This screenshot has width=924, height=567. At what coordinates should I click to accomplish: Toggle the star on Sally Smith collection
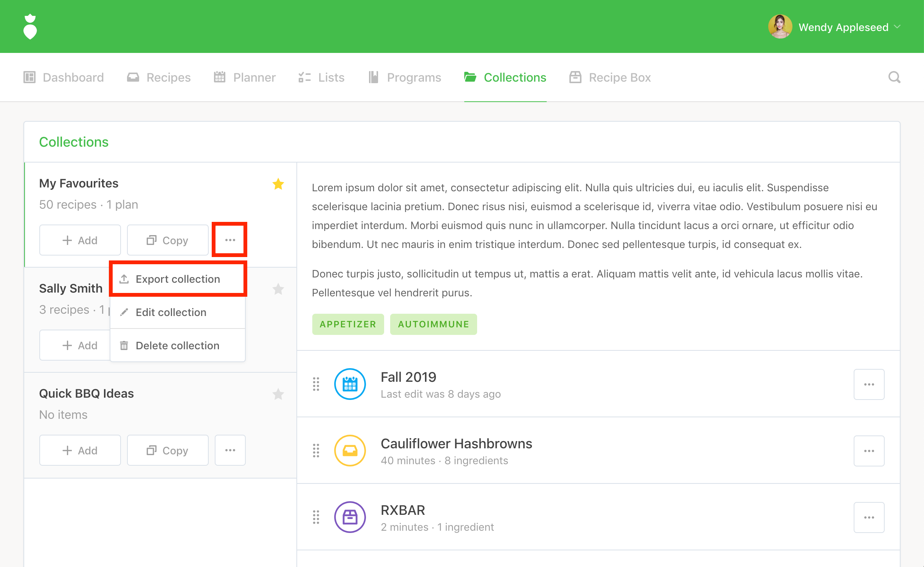coord(278,289)
